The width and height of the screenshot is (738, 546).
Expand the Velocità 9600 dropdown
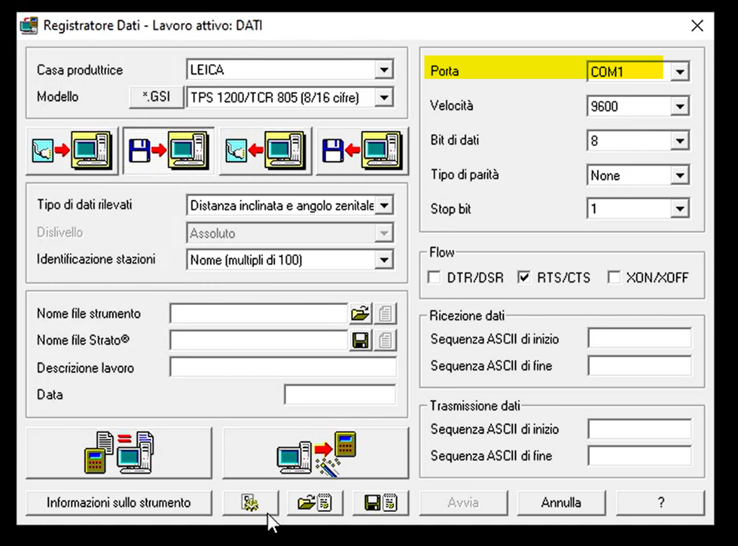679,106
